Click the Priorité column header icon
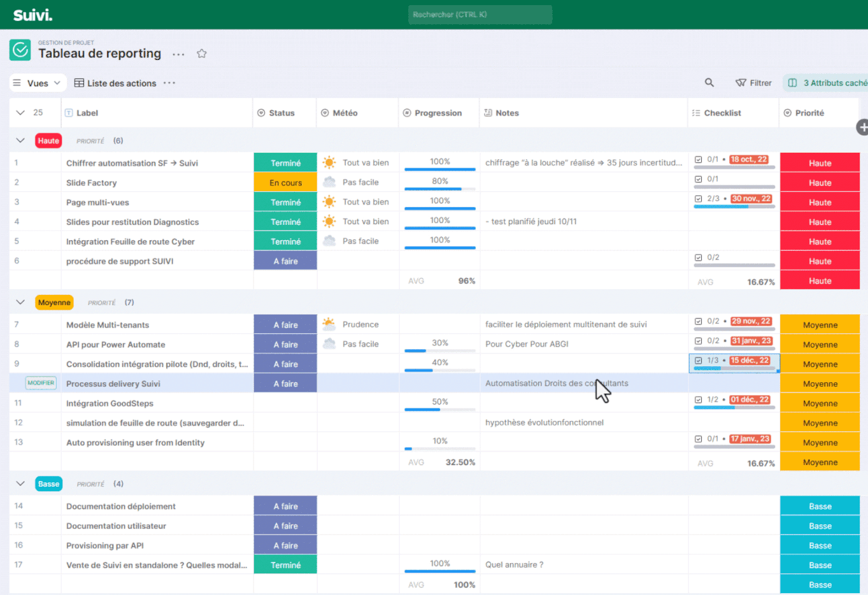Screen dimensions: 868x595 click(x=788, y=113)
